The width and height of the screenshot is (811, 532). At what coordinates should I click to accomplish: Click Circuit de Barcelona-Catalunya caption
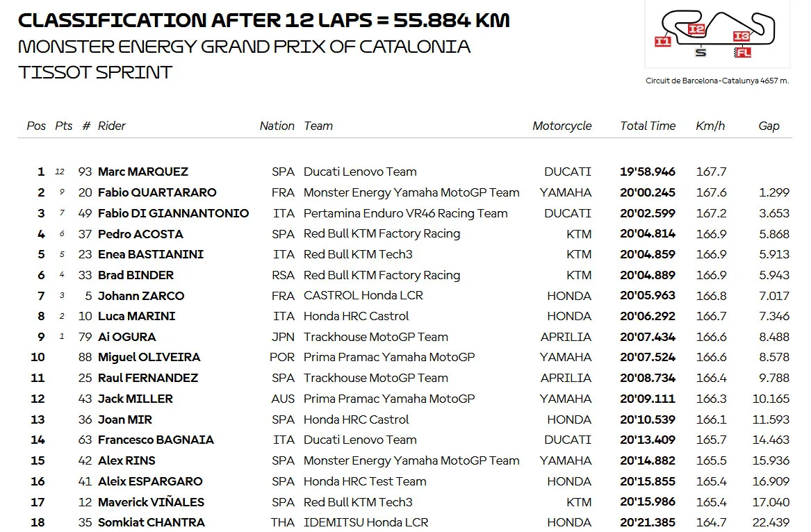point(717,81)
